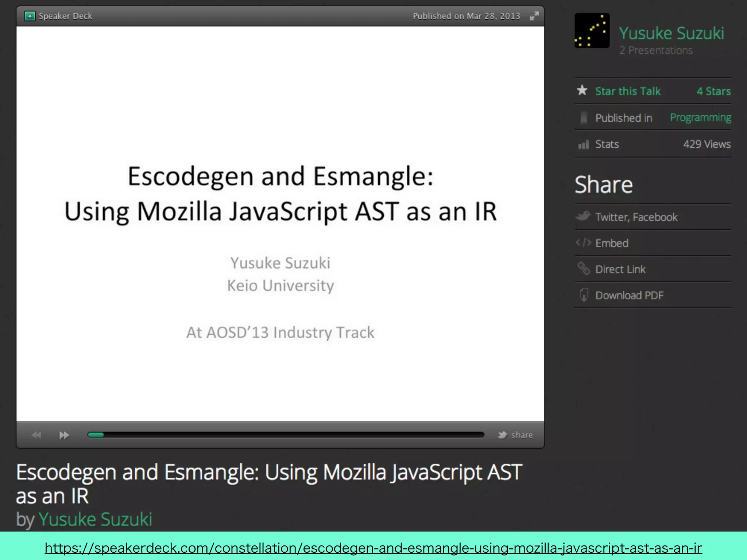This screenshot has height=560, width=747.
Task: Click the Speaker Deck header text
Action: click(x=65, y=16)
